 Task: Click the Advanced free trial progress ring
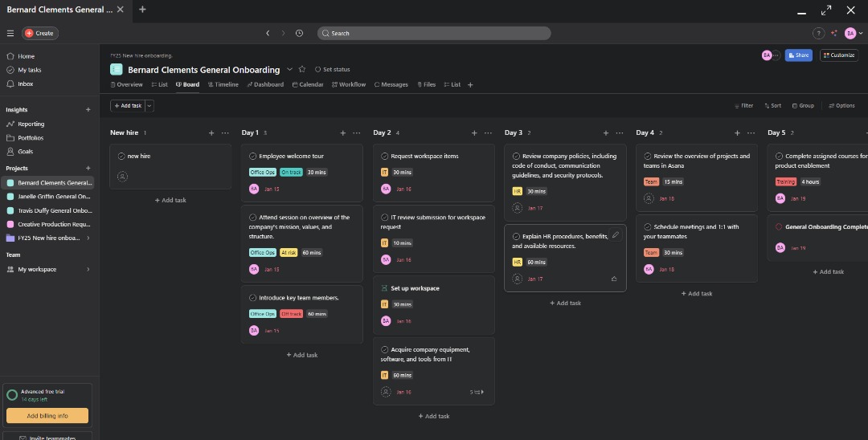pyautogui.click(x=11, y=395)
